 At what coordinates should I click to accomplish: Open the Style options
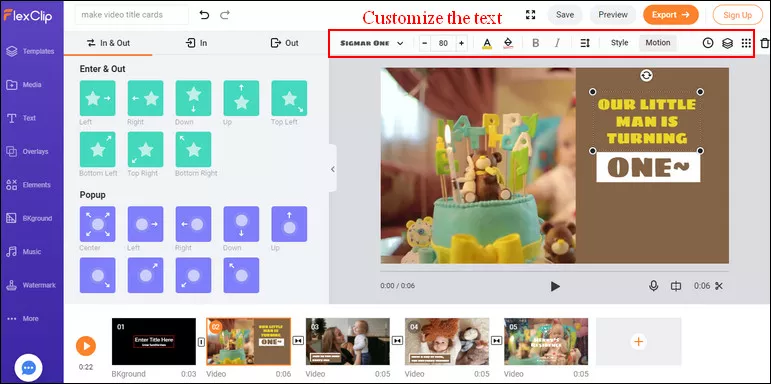click(620, 43)
